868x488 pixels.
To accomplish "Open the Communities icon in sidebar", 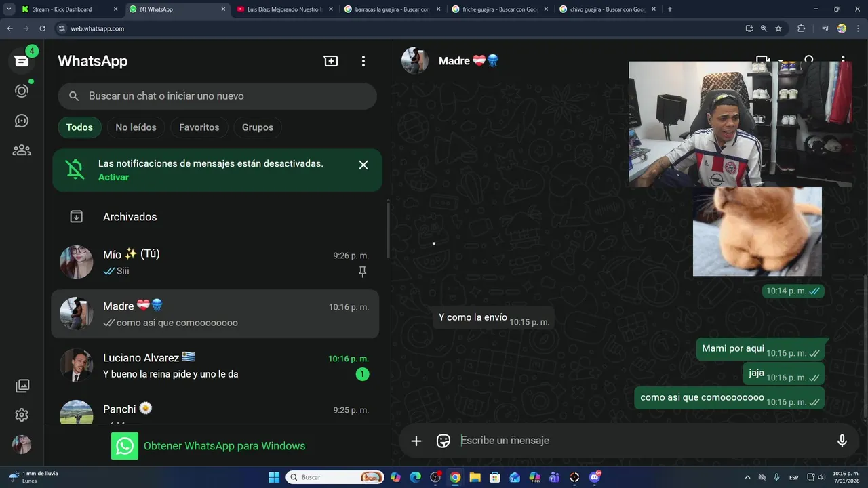I will 22,150.
